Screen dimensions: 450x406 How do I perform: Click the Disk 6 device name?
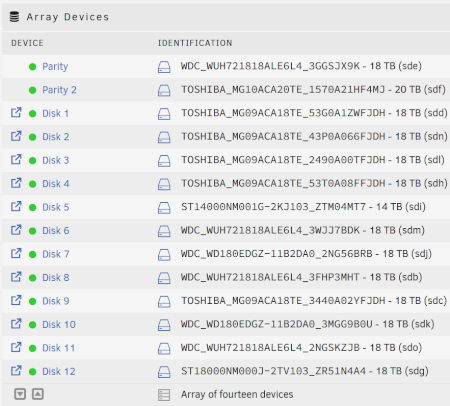pyautogui.click(x=56, y=231)
